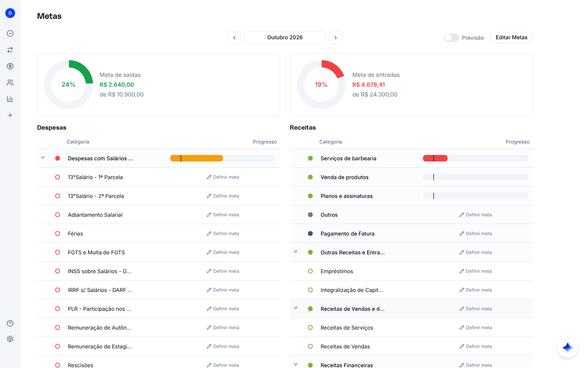
Task: Click Serviços de barbearia progress bar
Action: point(476,159)
